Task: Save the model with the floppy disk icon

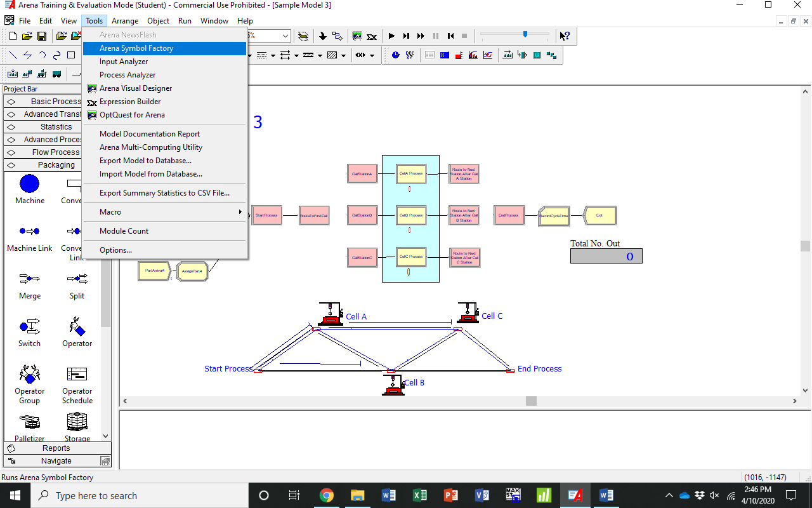Action: (x=42, y=36)
